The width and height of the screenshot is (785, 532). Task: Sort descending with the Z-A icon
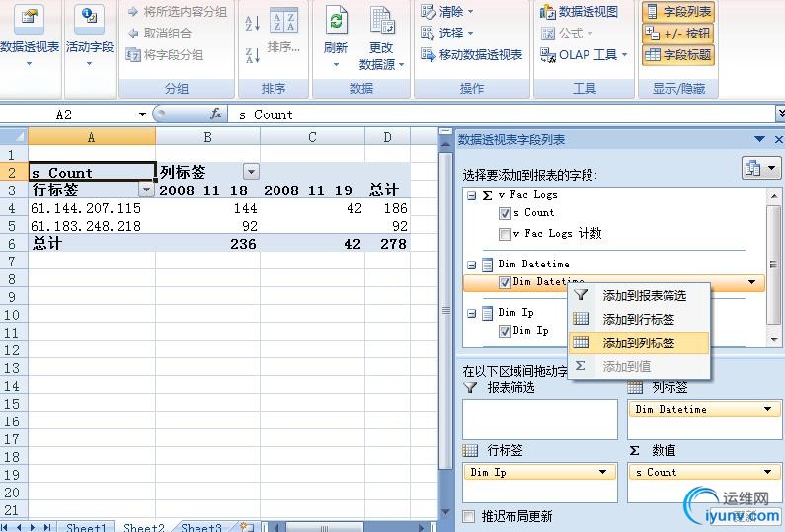coord(252,54)
